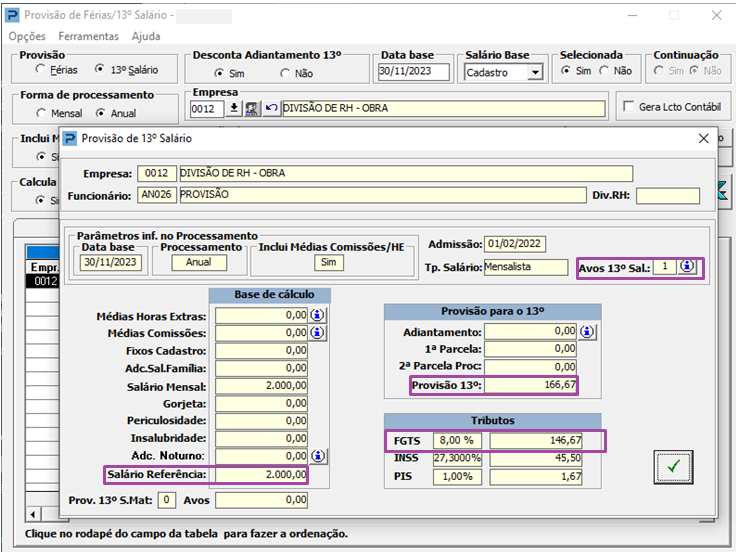This screenshot has height=552, width=736.
Task: Click the Empresa download arrow button
Action: click(x=235, y=109)
